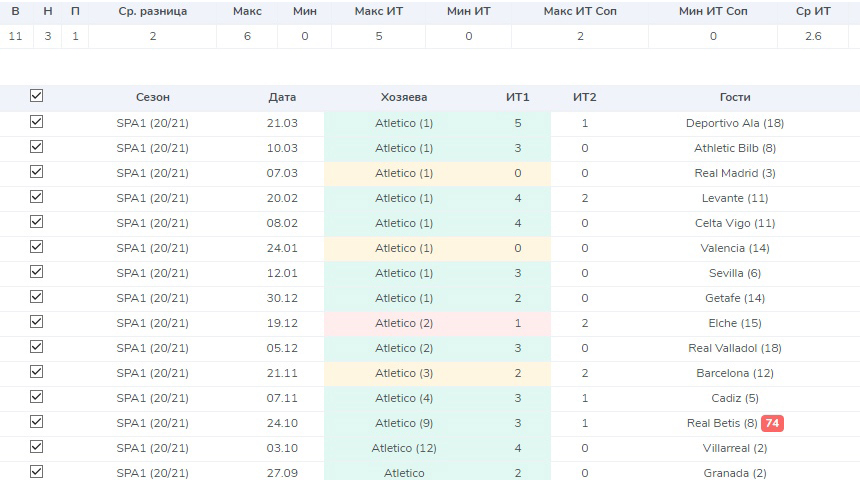Uncheck the Getafe match row checkbox

[x=36, y=296]
